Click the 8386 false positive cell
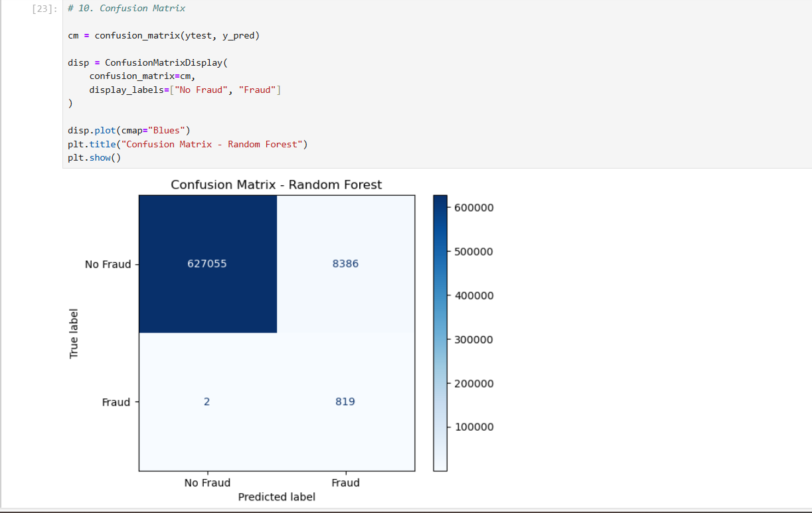Screen dimensions: 812x513 pos(345,263)
